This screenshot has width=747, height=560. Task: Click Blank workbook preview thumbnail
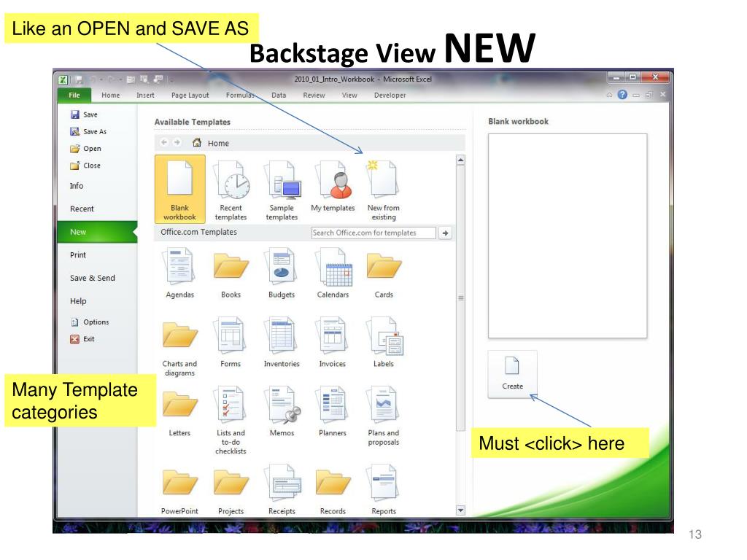(568, 236)
